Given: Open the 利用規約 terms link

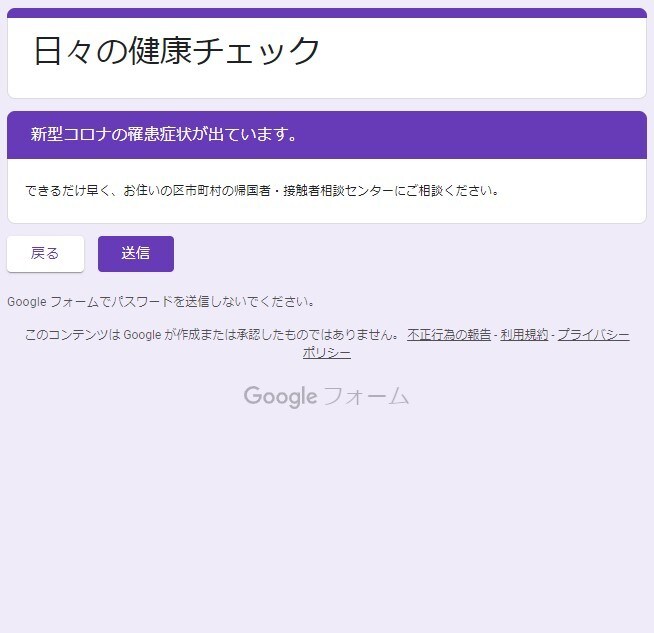Looking at the screenshot, I should 524,335.
